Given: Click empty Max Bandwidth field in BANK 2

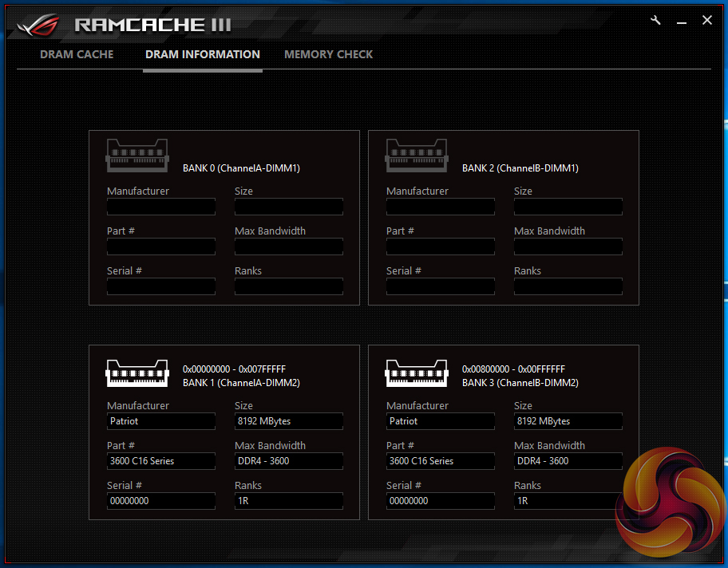Looking at the screenshot, I should [x=568, y=247].
